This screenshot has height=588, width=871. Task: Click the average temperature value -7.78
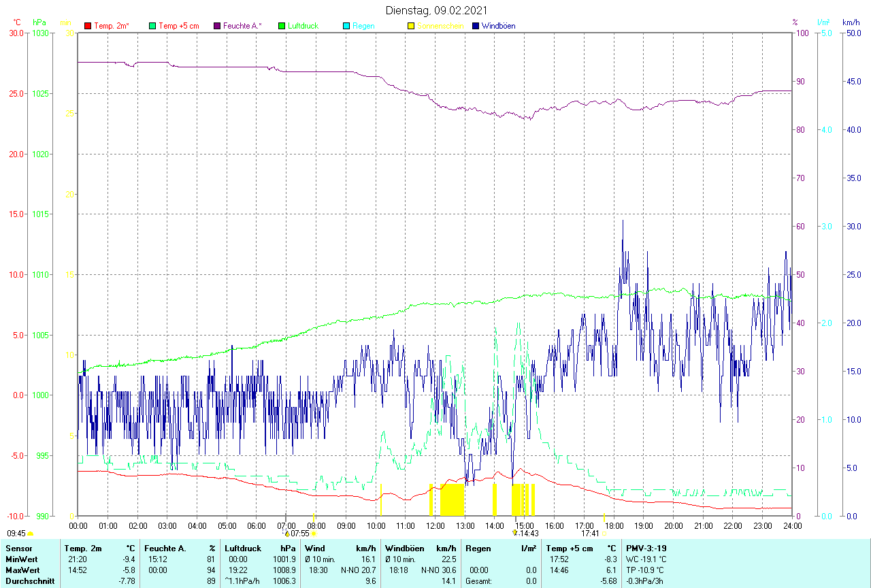coord(127,581)
